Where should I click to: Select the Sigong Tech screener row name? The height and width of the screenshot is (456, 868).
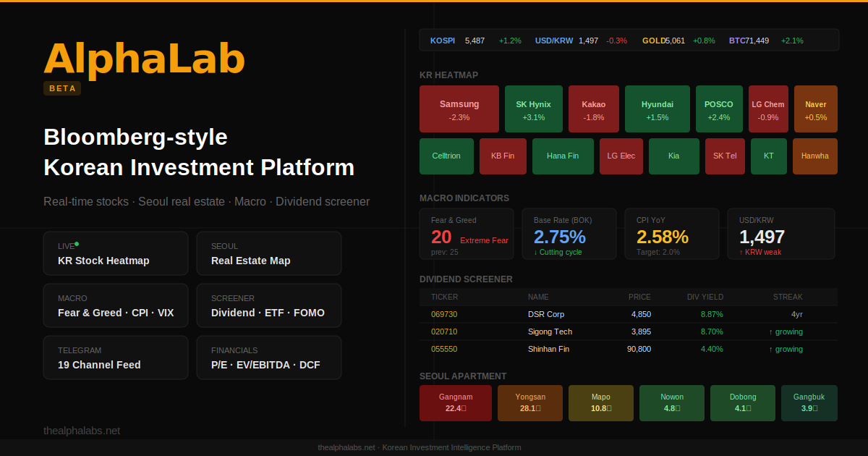550,332
